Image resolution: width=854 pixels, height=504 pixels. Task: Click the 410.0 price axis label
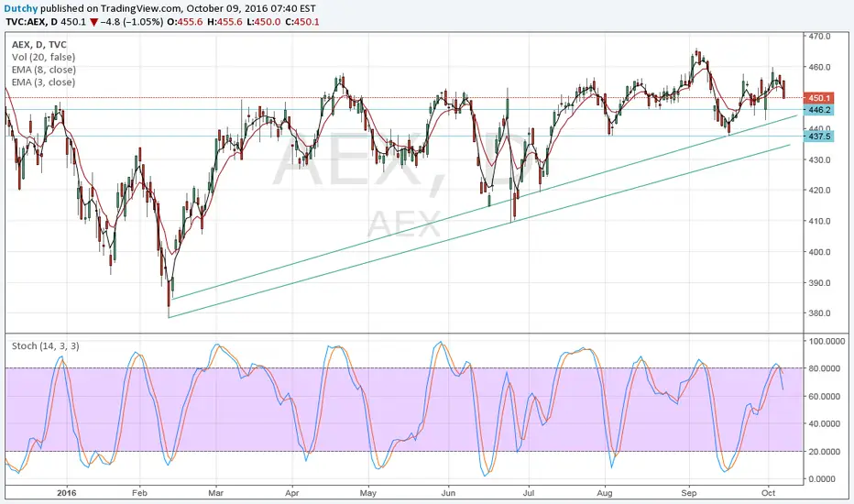click(x=819, y=222)
